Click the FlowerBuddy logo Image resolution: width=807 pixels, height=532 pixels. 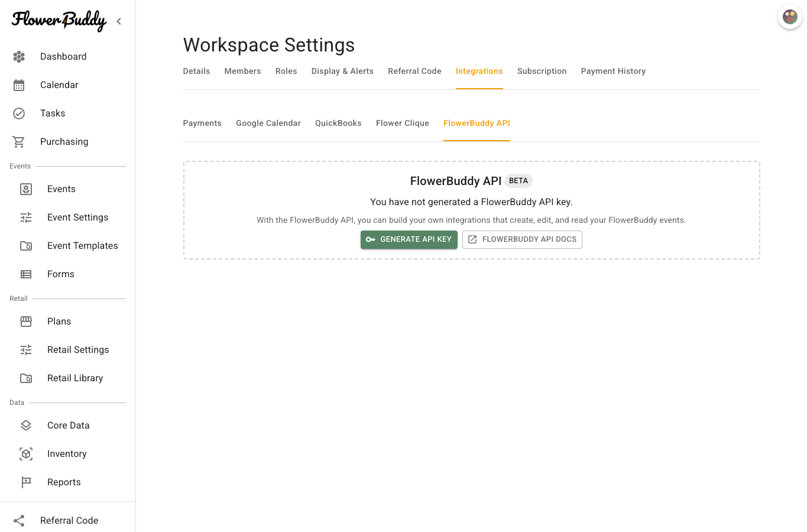pyautogui.click(x=59, y=21)
